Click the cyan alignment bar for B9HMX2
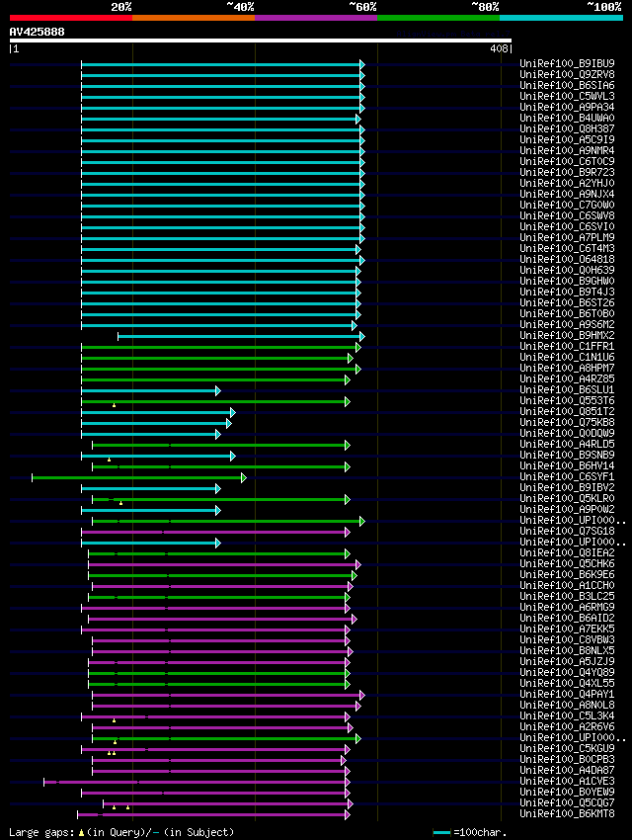The width and height of the screenshot is (632, 840). coord(239,336)
